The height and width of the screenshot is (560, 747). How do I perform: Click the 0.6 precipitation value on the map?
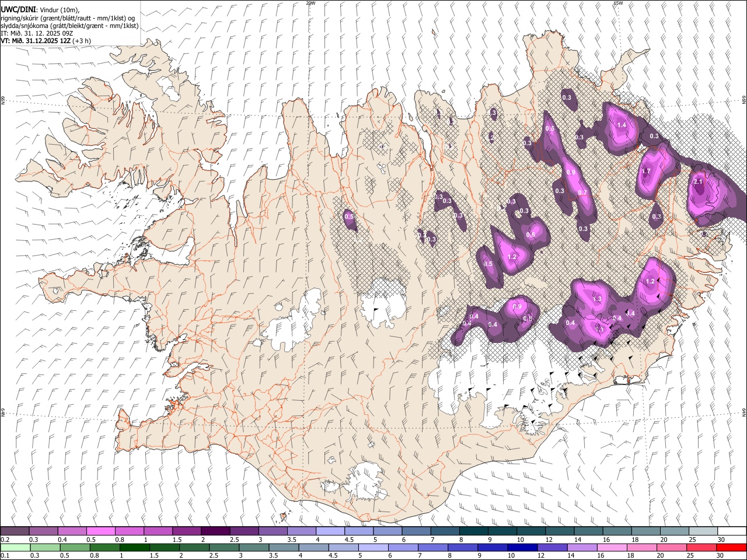531,235
